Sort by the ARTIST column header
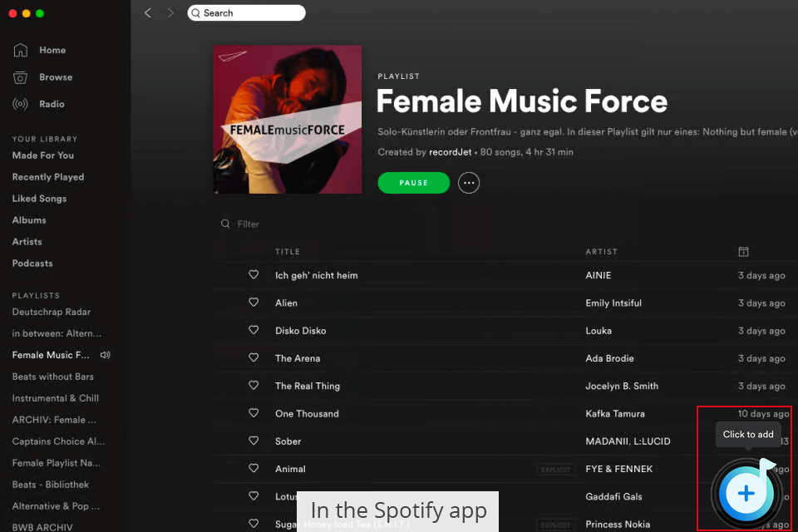 pyautogui.click(x=602, y=252)
